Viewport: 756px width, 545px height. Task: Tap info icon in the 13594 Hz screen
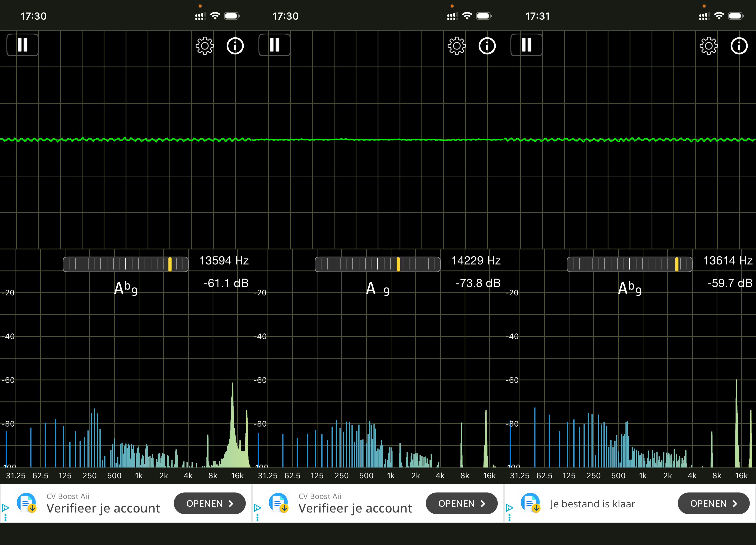click(235, 46)
